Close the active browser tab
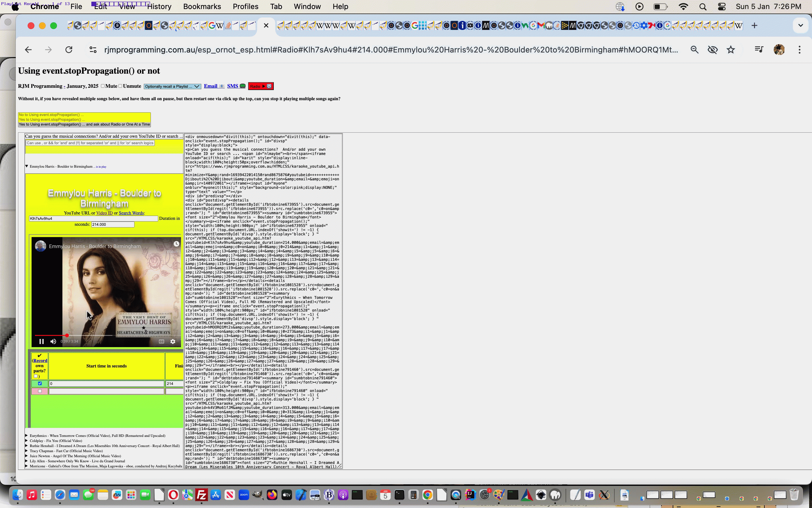Viewport: 812px width, 508px height. point(266,25)
